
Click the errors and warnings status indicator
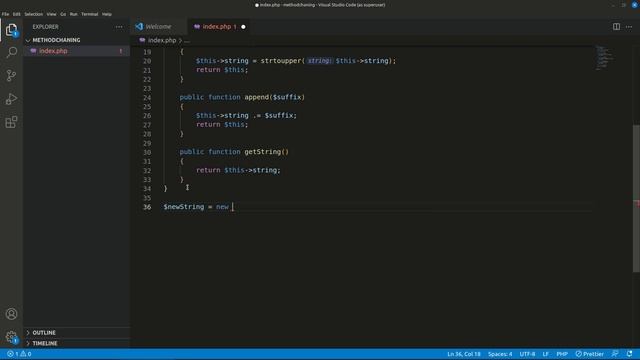(x=19, y=354)
